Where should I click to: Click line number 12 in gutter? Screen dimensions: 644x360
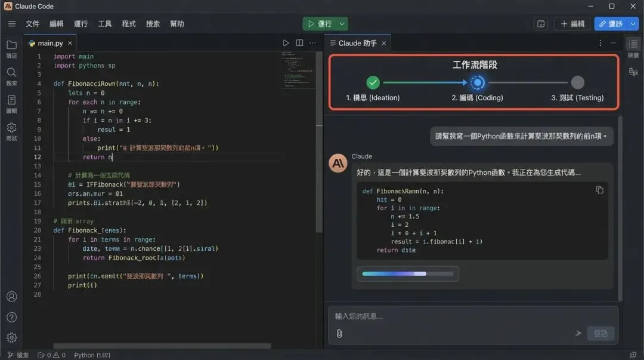pos(38,157)
